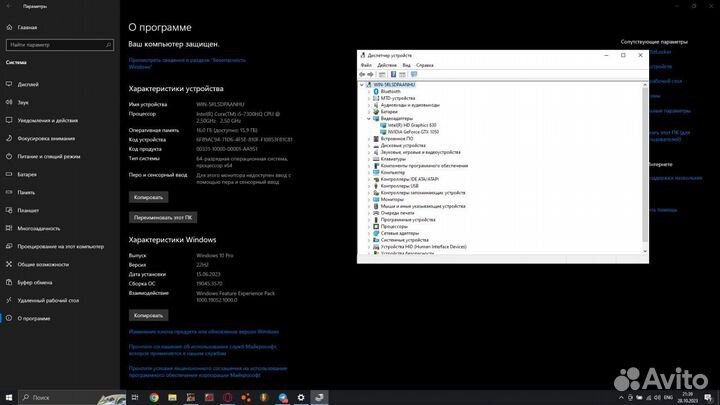The width and height of the screenshot is (720, 405).
Task: Click Проецирование на этот компьютер in sidebar
Action: 60,246
